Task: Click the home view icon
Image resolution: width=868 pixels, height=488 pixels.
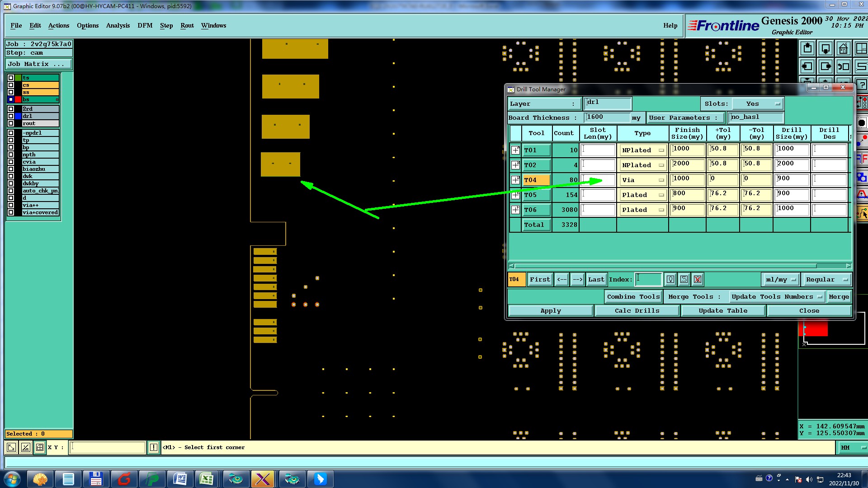Action: (843, 48)
